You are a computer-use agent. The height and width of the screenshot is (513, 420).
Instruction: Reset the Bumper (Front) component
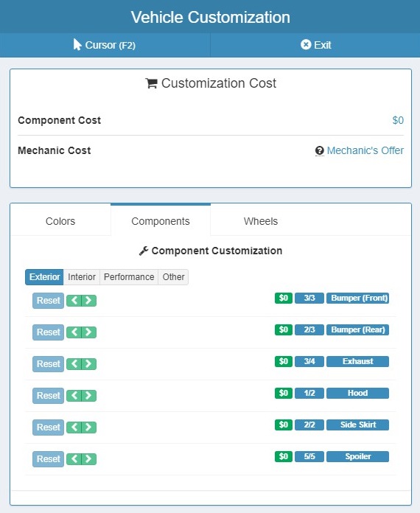click(48, 300)
